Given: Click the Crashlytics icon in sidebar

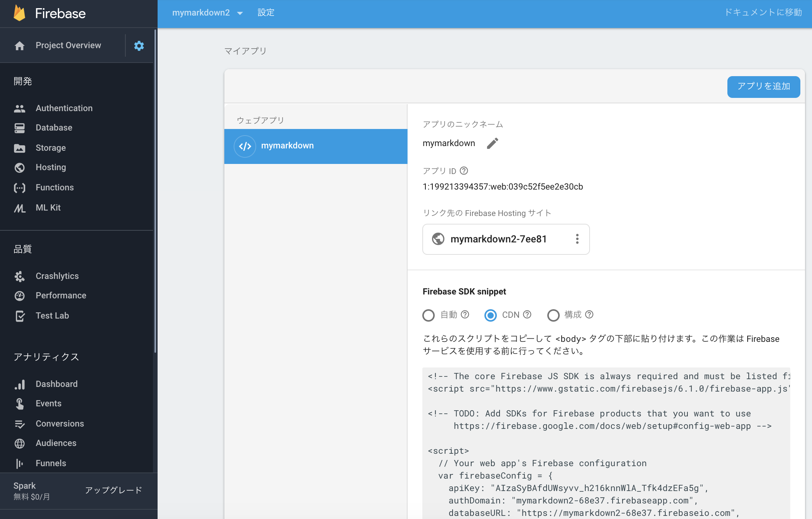Looking at the screenshot, I should click(19, 275).
